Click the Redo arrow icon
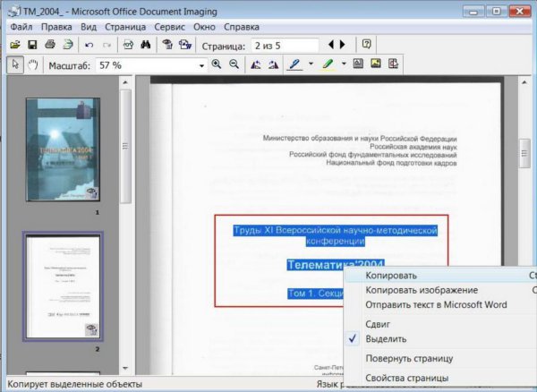537x392 pixels. [107, 45]
